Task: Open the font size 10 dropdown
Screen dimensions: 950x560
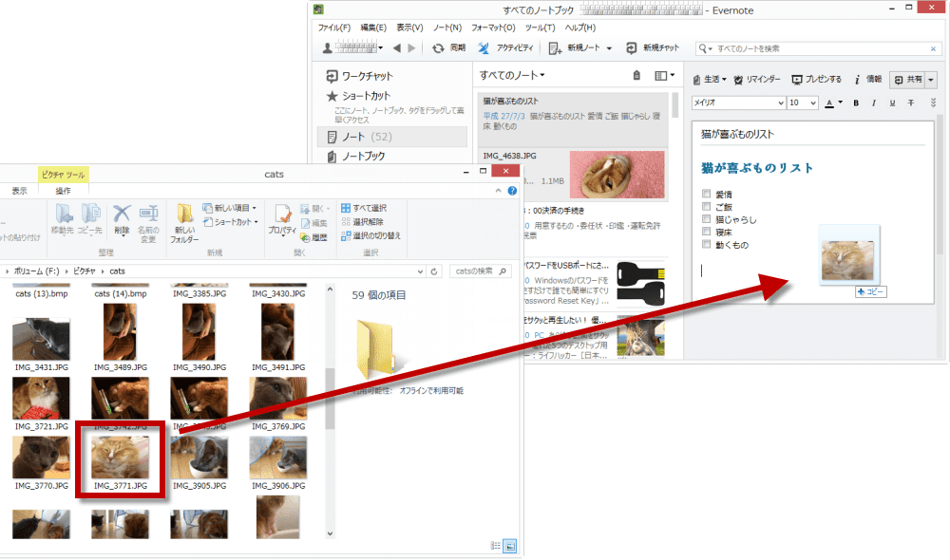Action: 813,103
